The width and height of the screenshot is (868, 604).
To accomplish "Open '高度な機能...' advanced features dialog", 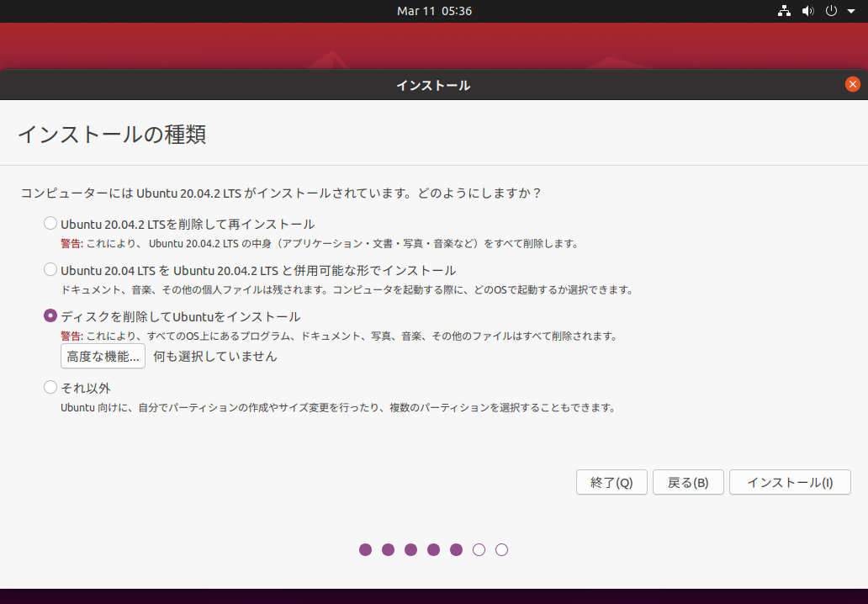I will tap(103, 356).
